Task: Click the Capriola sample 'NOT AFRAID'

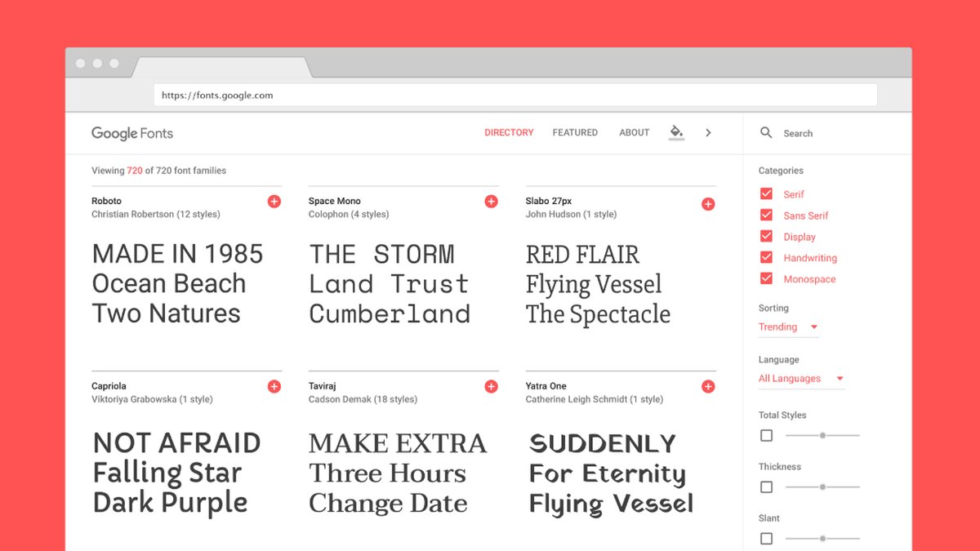Action: [x=176, y=443]
